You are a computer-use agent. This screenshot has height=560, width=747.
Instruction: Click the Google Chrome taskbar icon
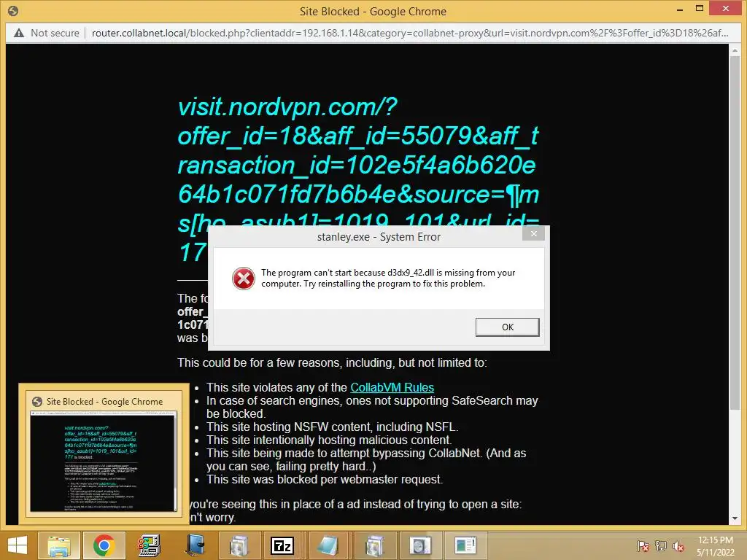[104, 545]
